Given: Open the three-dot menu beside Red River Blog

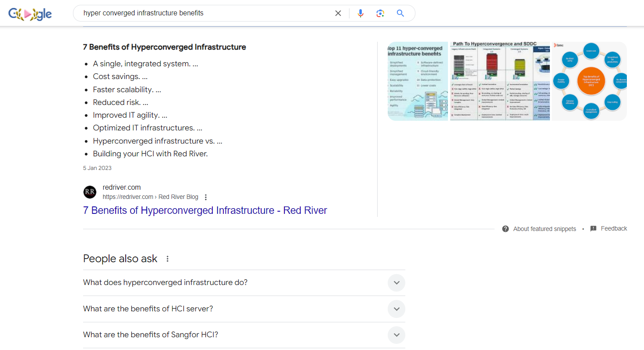Looking at the screenshot, I should 206,197.
